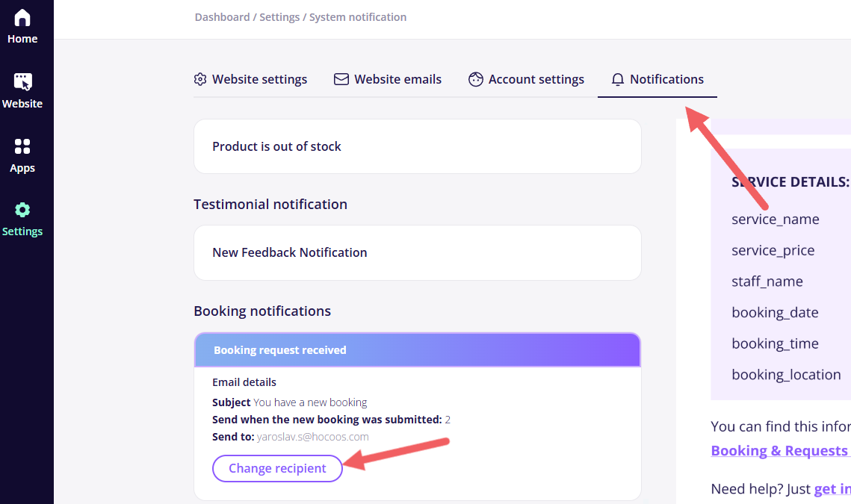The height and width of the screenshot is (504, 851).
Task: Expand the New Feedback Notification card
Action: [x=418, y=253]
